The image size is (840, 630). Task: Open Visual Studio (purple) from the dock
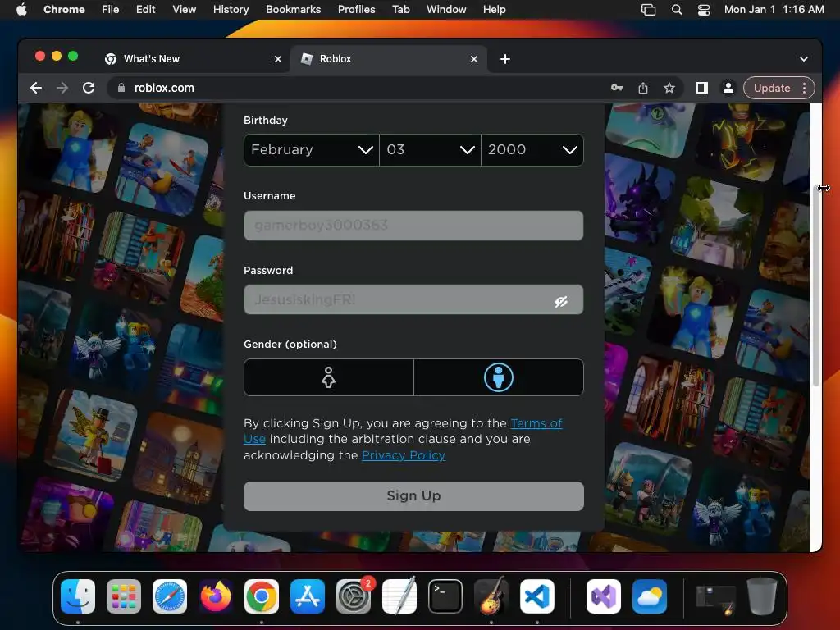pos(604,596)
